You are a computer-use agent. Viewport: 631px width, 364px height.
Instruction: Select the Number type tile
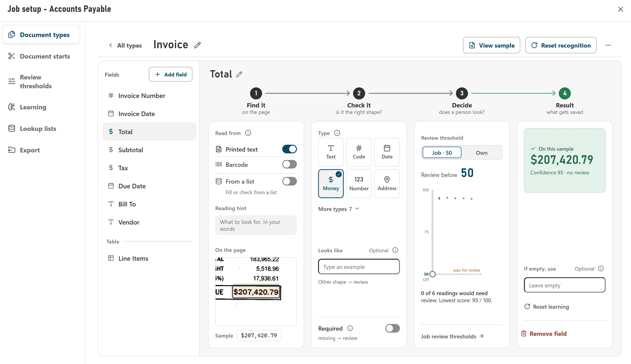359,184
